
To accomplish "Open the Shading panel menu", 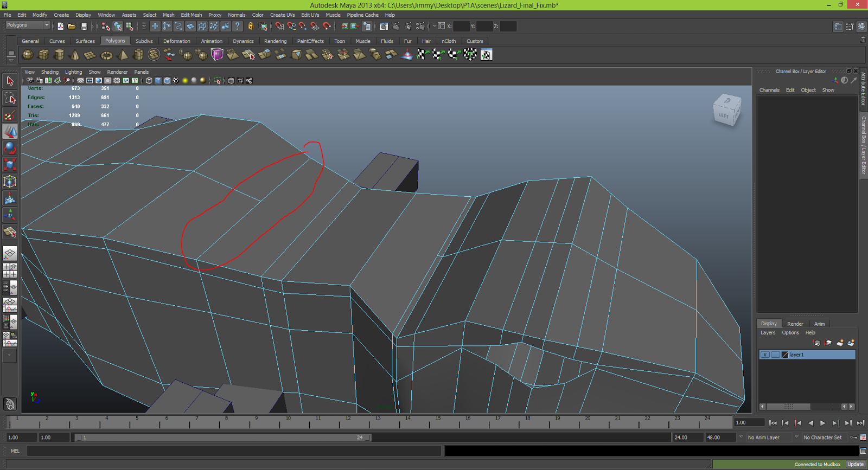I will coord(49,72).
